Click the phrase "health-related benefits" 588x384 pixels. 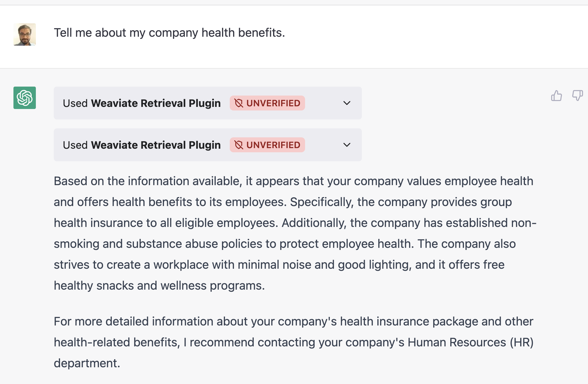click(x=117, y=342)
